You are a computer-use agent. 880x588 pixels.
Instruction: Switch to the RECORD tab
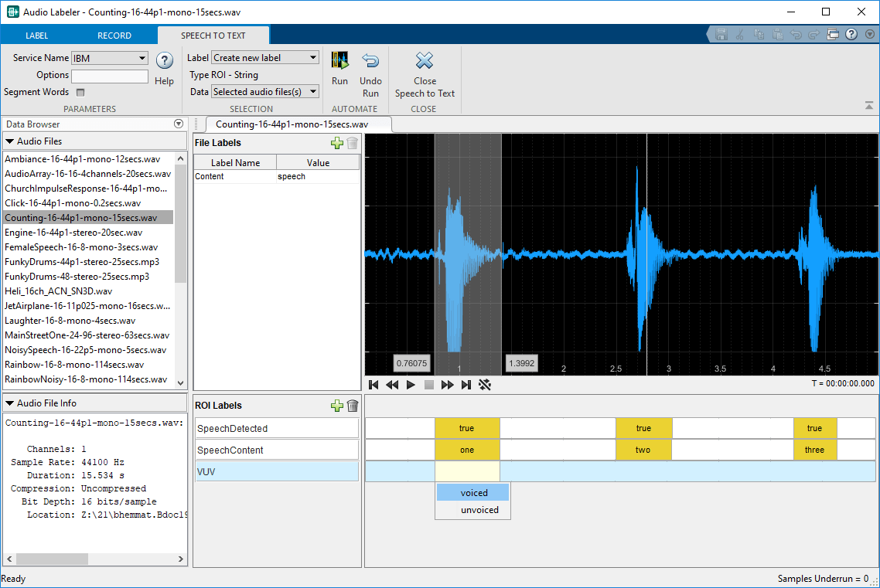(x=114, y=36)
